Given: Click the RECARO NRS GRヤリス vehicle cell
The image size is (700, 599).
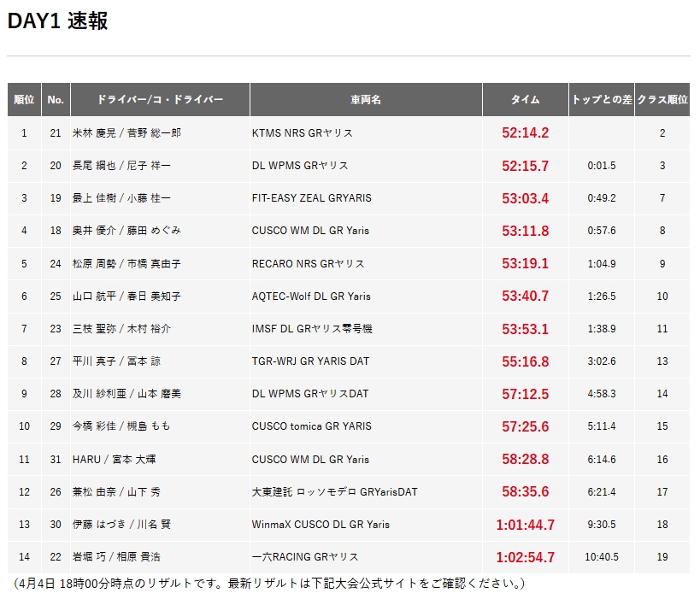Looking at the screenshot, I should [x=309, y=263].
